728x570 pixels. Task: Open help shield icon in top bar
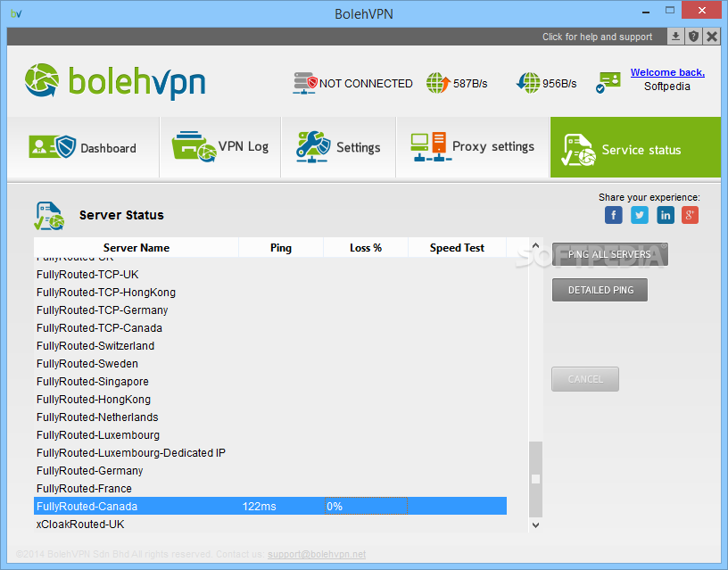pyautogui.click(x=693, y=37)
